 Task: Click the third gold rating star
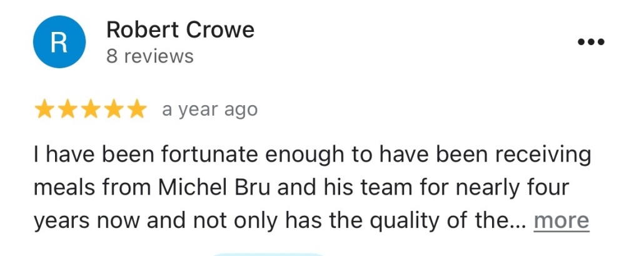(91, 110)
